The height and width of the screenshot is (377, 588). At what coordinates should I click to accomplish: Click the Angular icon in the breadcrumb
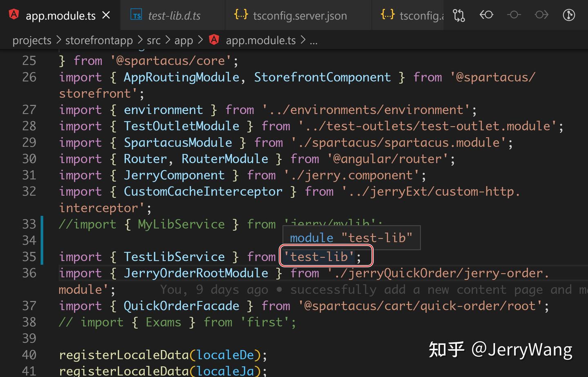point(214,40)
